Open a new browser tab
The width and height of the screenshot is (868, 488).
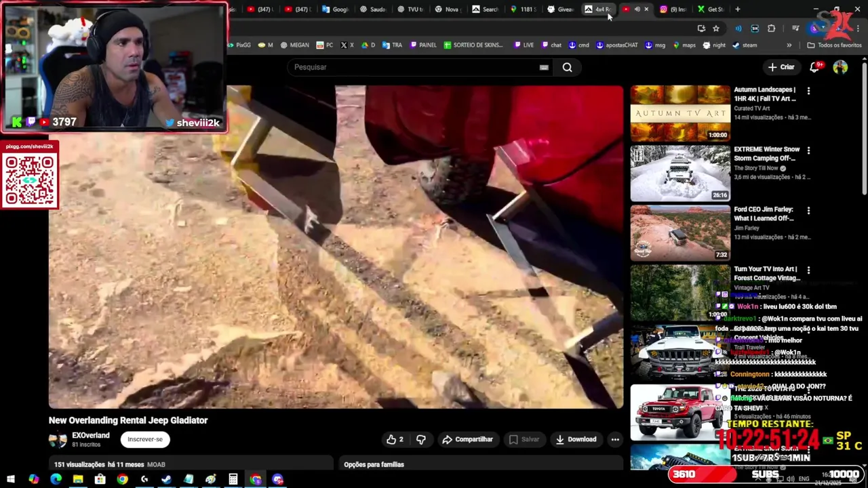[737, 9]
